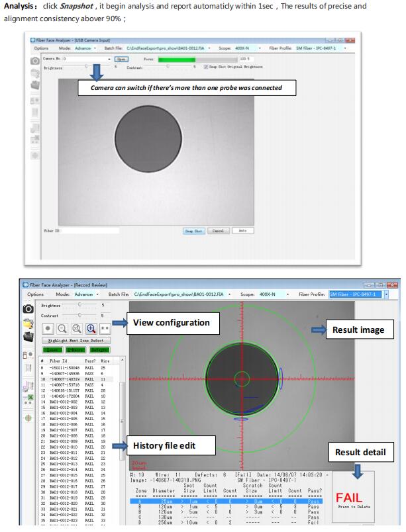Screen dimensions: 406x532
Task: Click open folder icon in USB Camera Input sidebar
Action: tap(35, 73)
